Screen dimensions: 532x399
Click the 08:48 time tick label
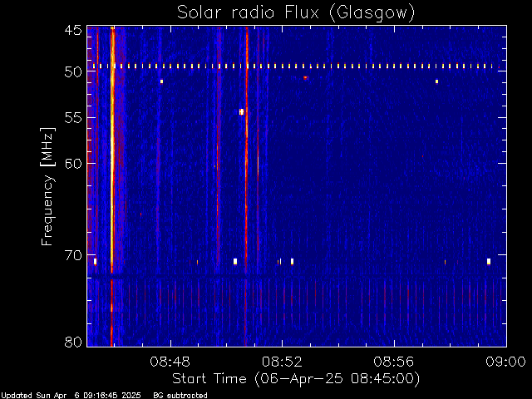coord(170,362)
